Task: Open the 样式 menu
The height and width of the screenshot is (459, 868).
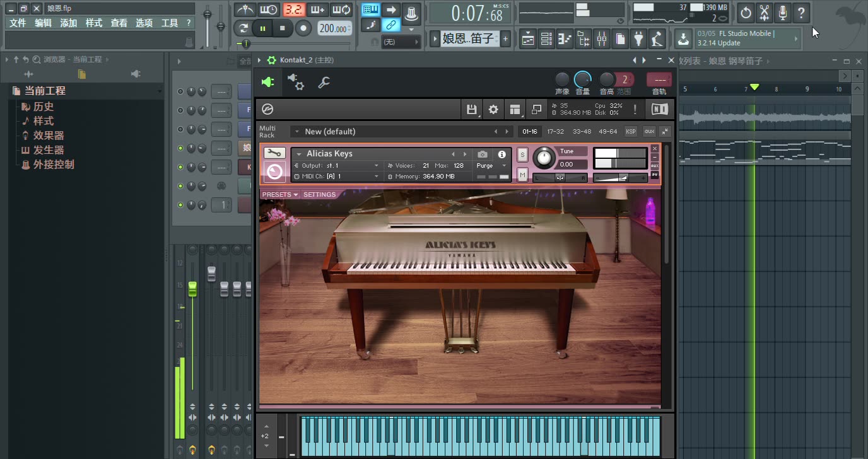Action: tap(93, 23)
